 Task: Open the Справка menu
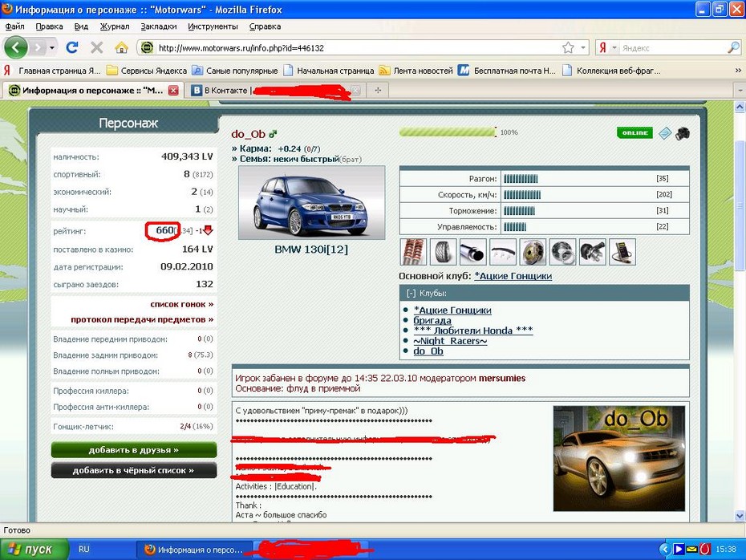(265, 26)
